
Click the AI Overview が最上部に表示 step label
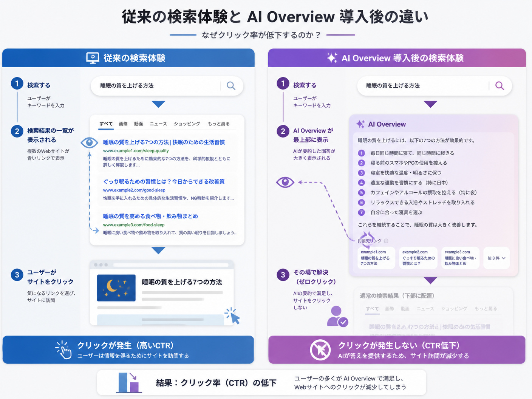313,135
